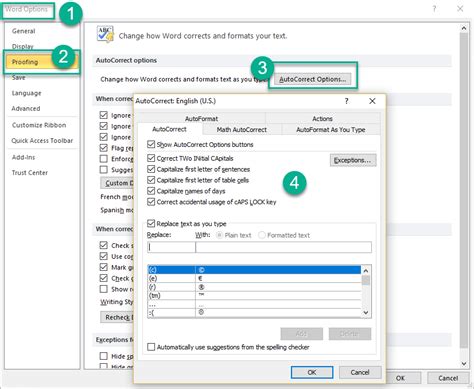Click the AutoCorrect dialog help question mark
Viewport: 474px width, 389px height.
pyautogui.click(x=346, y=101)
